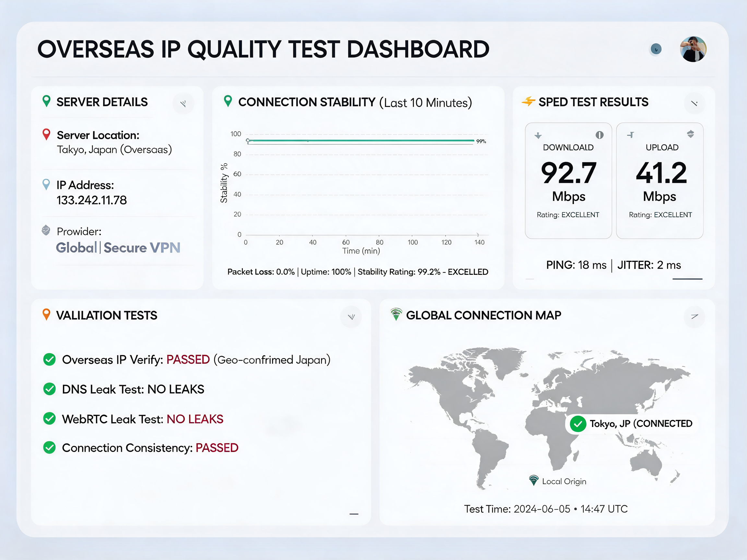The image size is (747, 560).
Task: Click the lightning bolt speed test icon
Action: [528, 101]
